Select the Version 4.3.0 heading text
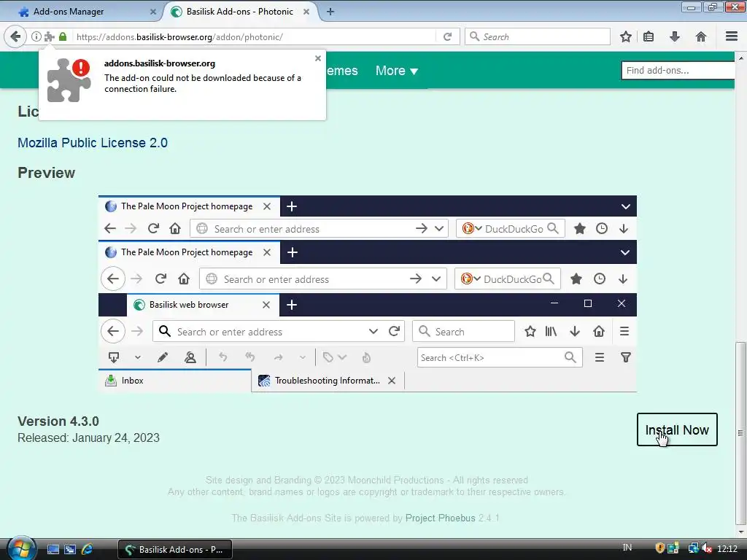 58,421
